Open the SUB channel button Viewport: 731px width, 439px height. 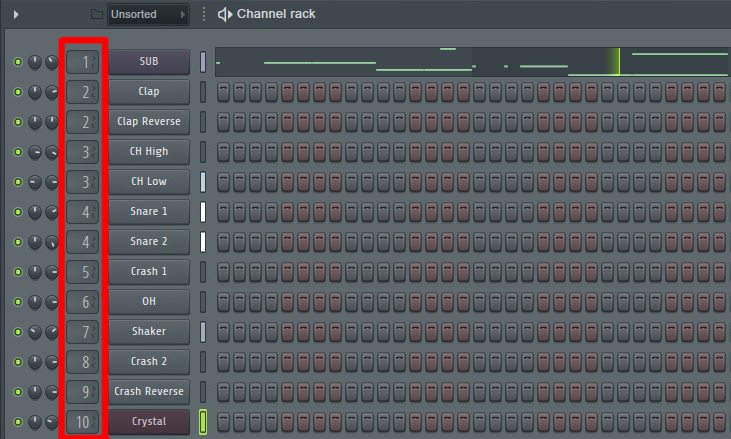tap(149, 62)
